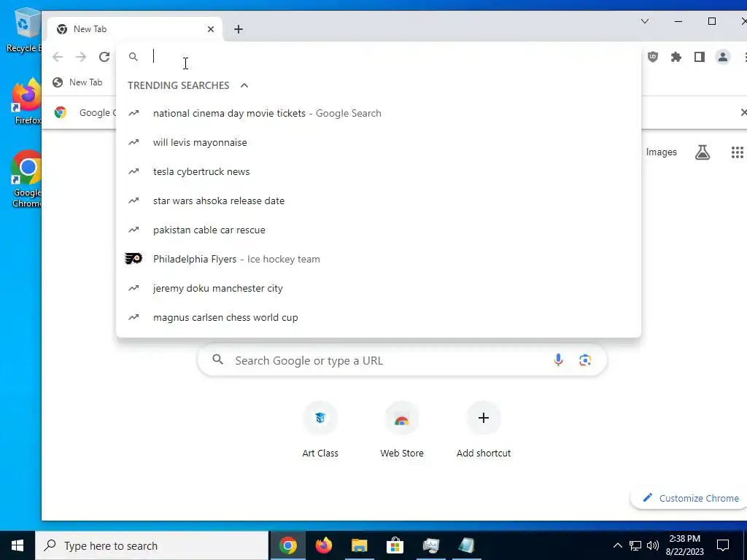Search by image with Lens icon

[x=585, y=360]
